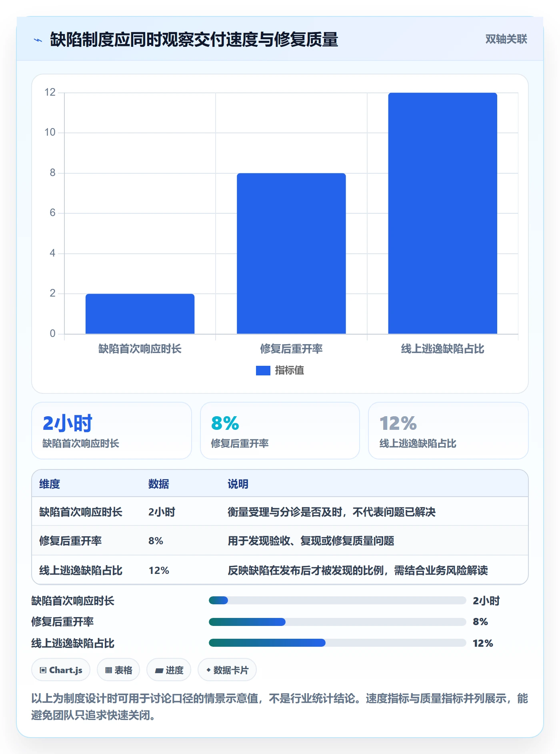
Task: Click the x-axis label 线上逃逸缺陷占比 under the chart
Action: (442, 349)
